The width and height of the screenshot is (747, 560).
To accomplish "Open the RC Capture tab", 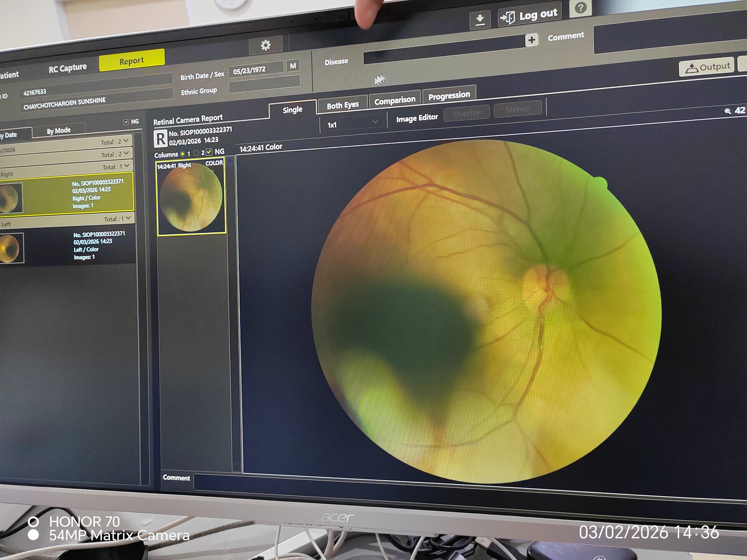I will [x=68, y=68].
